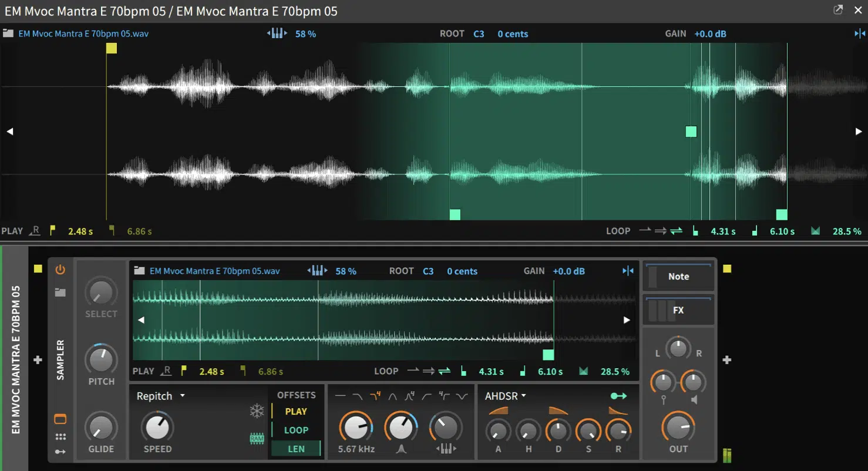Click the ROOT C3 value in expanded editor
Viewport: 868px width, 471px height.
pyautogui.click(x=479, y=34)
